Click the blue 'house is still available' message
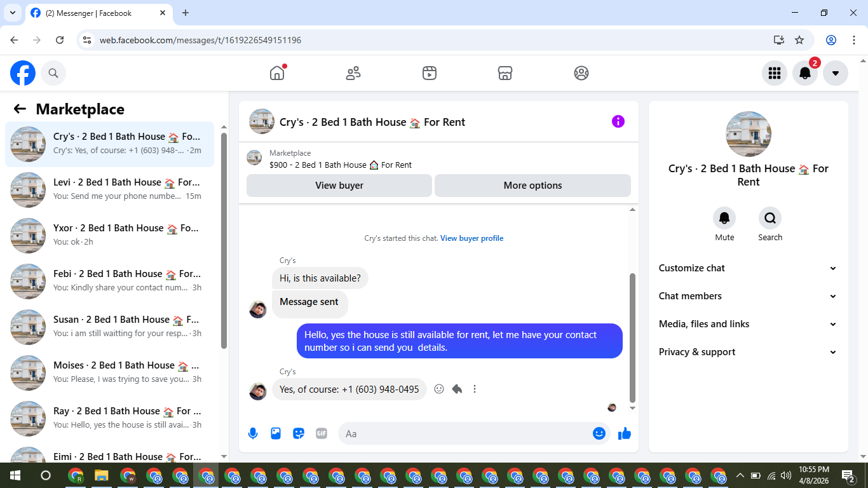This screenshot has height=488, width=868. click(459, 341)
